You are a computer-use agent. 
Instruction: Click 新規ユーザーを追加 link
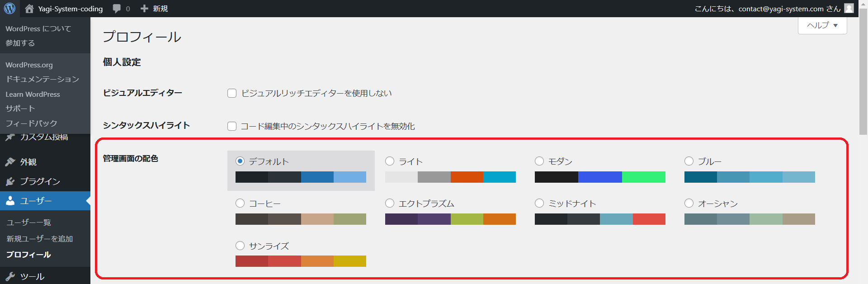39,238
